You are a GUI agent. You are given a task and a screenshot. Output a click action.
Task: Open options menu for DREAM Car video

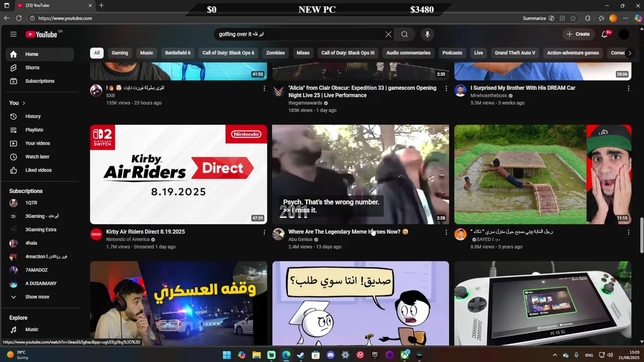click(x=628, y=88)
